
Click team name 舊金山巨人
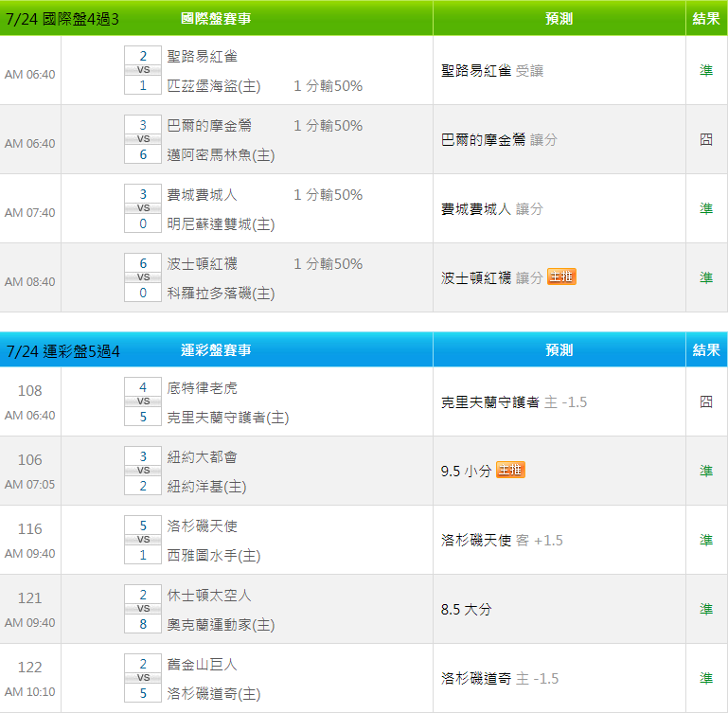click(x=202, y=664)
